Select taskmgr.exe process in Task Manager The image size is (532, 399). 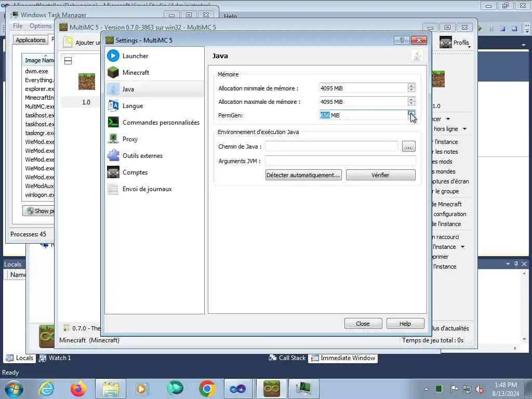[39, 133]
